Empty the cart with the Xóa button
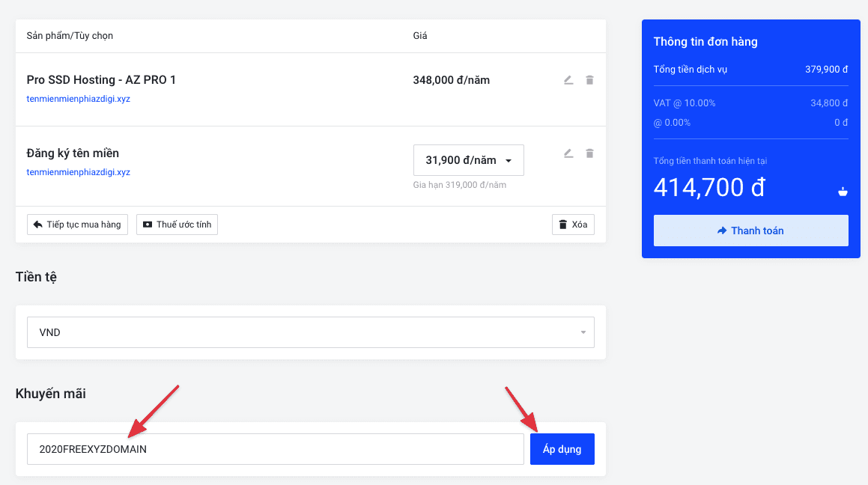 (x=573, y=225)
